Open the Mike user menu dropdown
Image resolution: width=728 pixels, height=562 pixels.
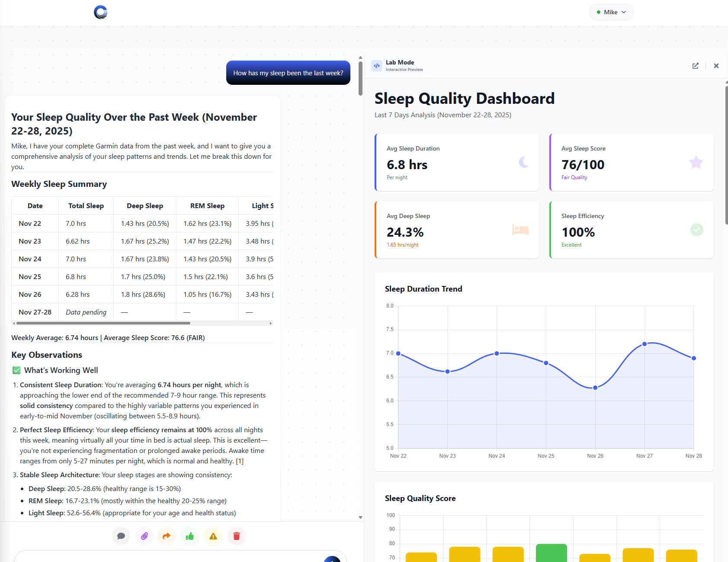(x=611, y=12)
